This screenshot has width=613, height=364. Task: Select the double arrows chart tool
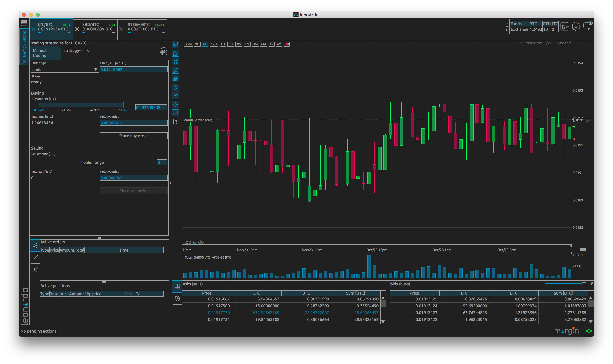175,62
